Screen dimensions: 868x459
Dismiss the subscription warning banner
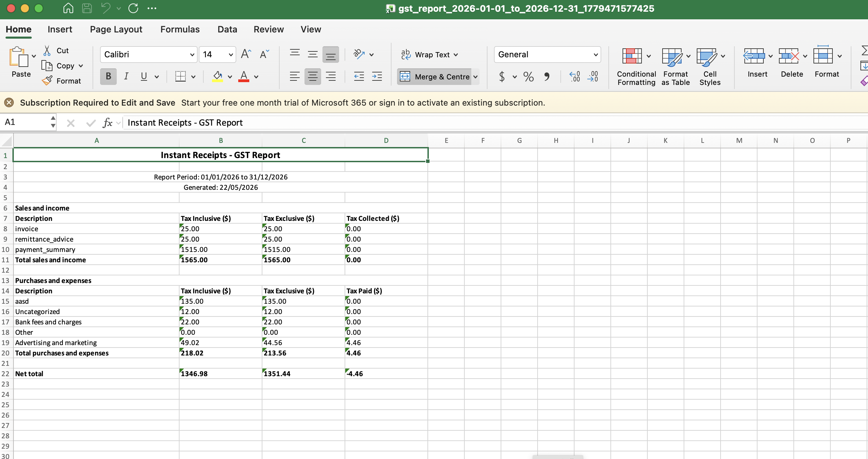(9, 102)
